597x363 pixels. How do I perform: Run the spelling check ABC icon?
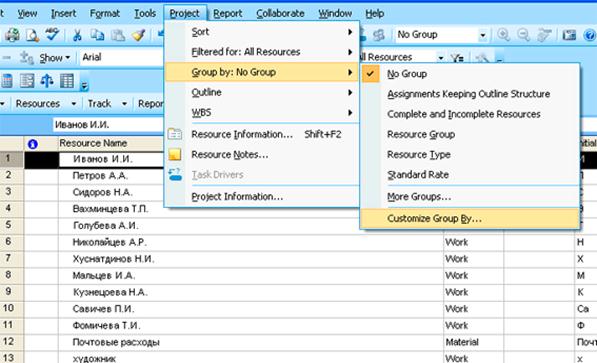pos(52,34)
